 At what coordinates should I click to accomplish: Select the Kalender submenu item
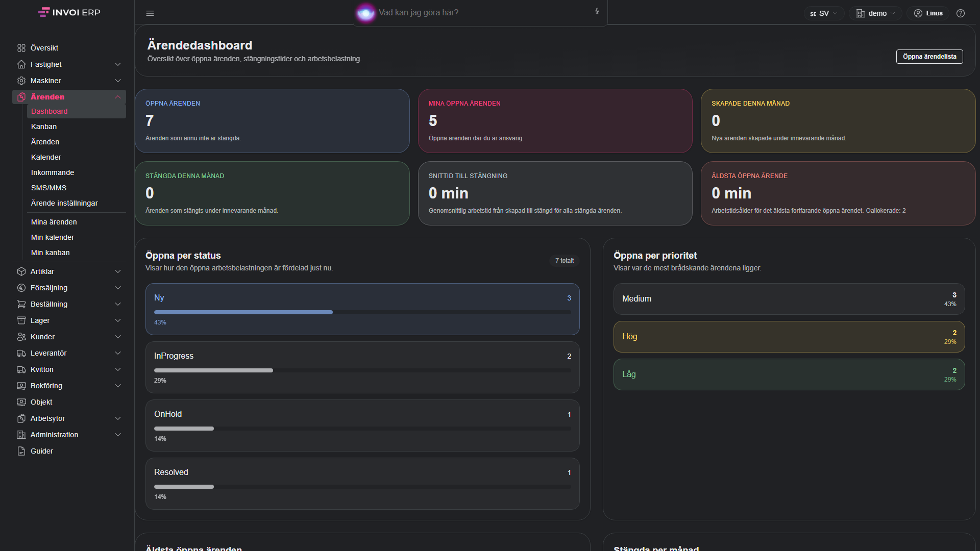pos(77,157)
